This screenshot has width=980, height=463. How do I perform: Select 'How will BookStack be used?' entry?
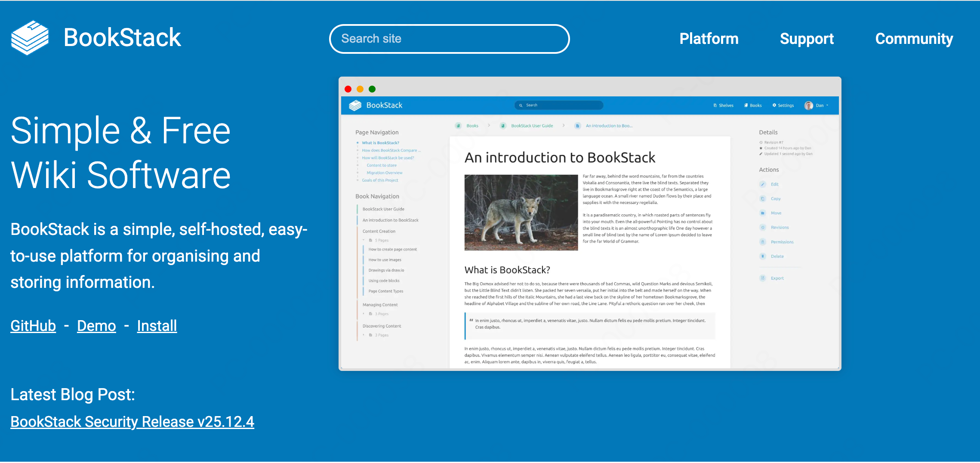388,158
